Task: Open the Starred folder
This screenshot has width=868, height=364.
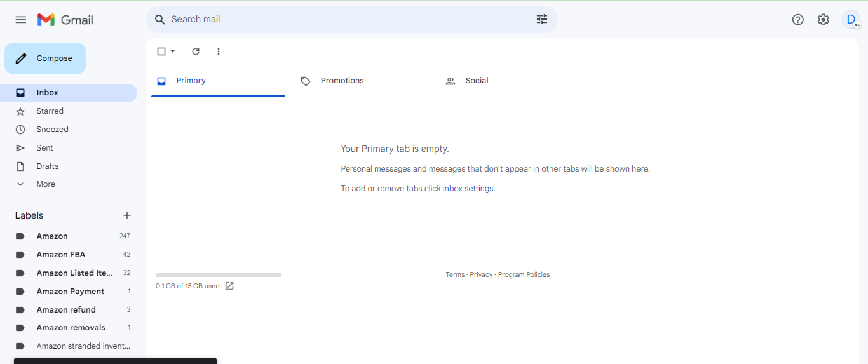Action: pyautogui.click(x=69, y=111)
